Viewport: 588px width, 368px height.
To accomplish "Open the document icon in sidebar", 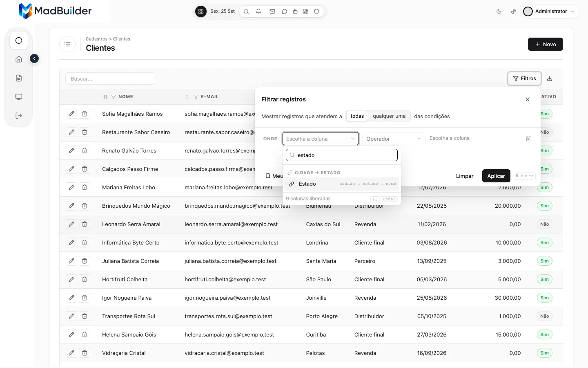I will [19, 78].
